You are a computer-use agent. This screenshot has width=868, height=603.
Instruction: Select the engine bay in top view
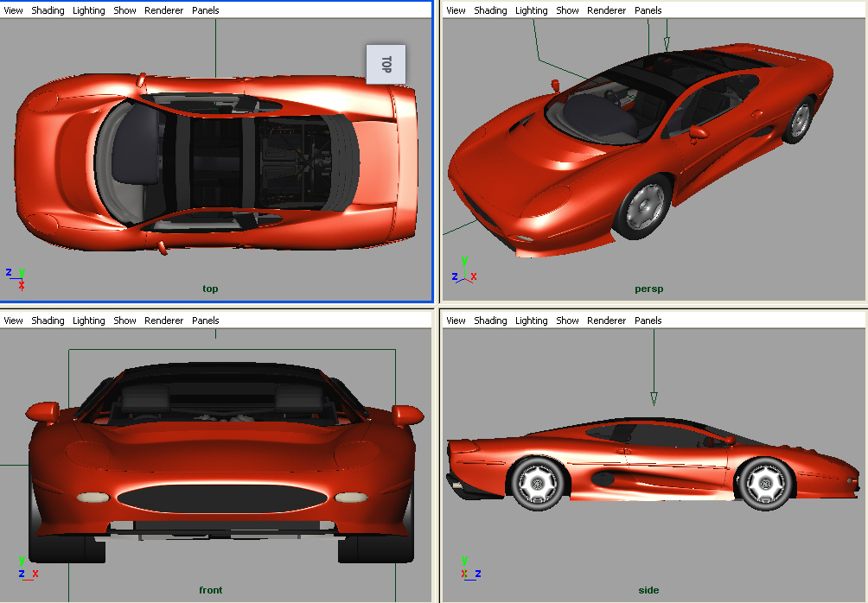coord(293,163)
